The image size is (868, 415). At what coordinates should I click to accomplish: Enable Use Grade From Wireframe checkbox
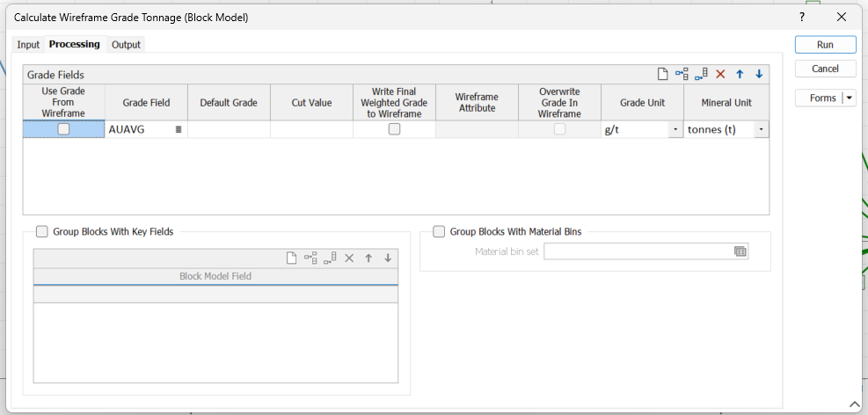tap(63, 129)
